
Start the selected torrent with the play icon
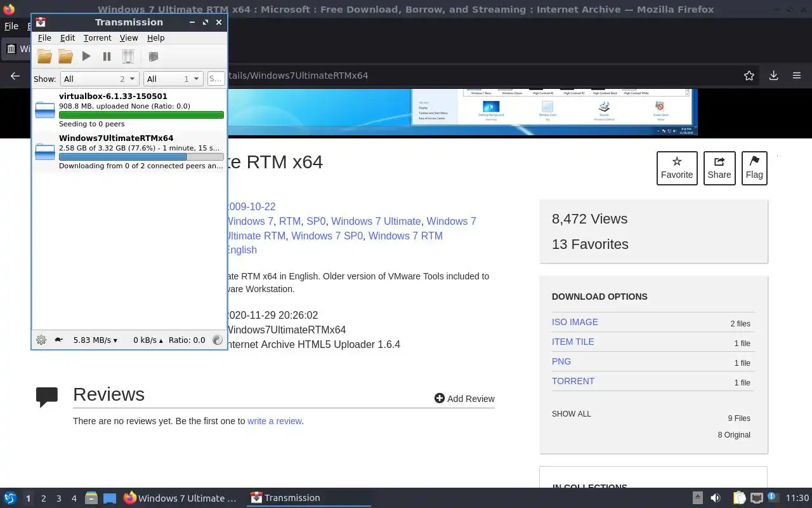click(x=86, y=57)
